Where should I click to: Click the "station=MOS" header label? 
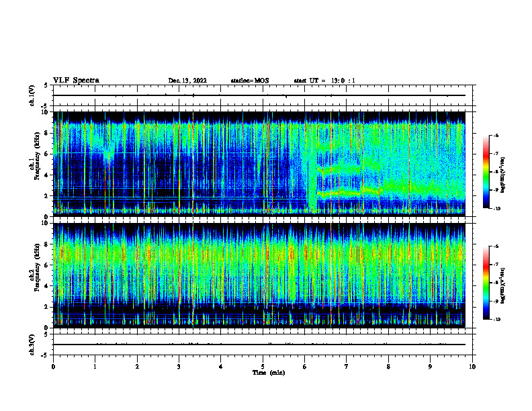click(250, 81)
